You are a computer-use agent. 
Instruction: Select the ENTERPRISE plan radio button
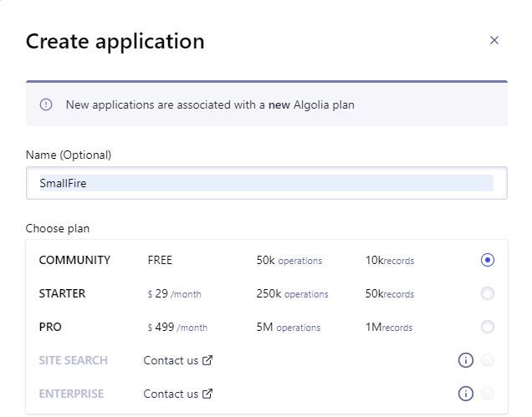point(487,394)
